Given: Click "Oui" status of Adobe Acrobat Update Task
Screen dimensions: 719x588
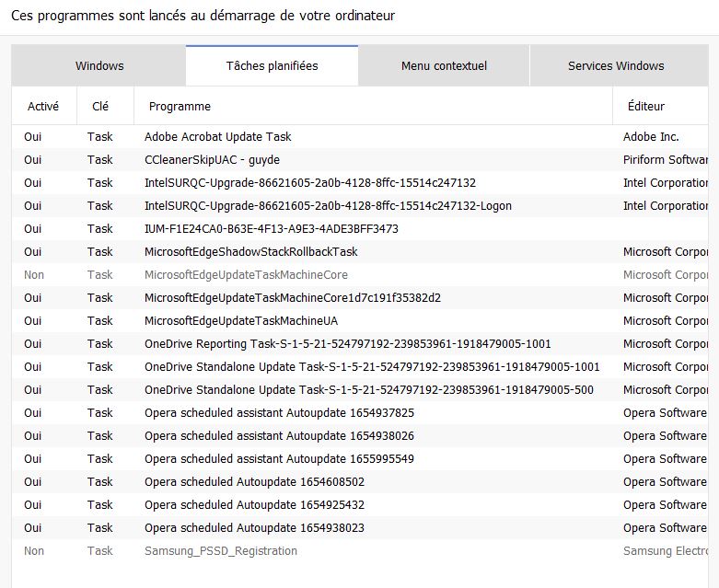Looking at the screenshot, I should tap(32, 136).
